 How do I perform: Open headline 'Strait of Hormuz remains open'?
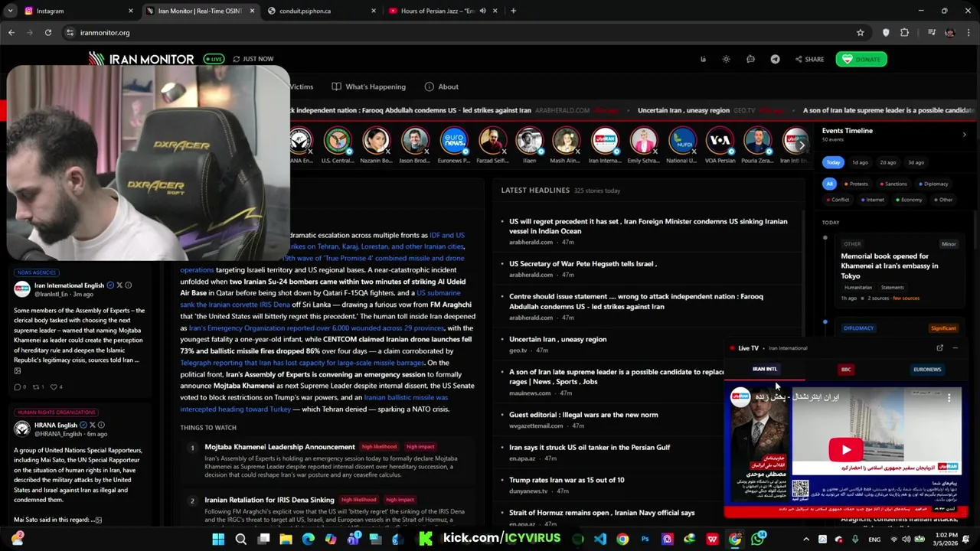[602, 513]
